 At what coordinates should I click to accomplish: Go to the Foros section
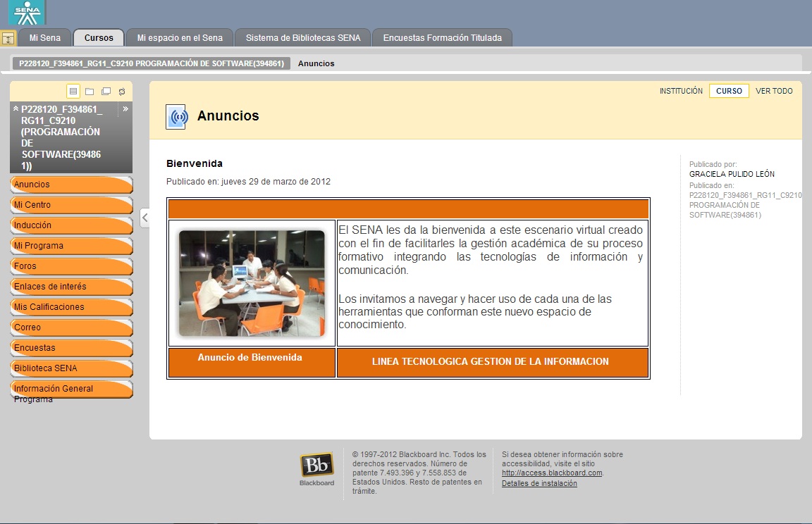(70, 266)
